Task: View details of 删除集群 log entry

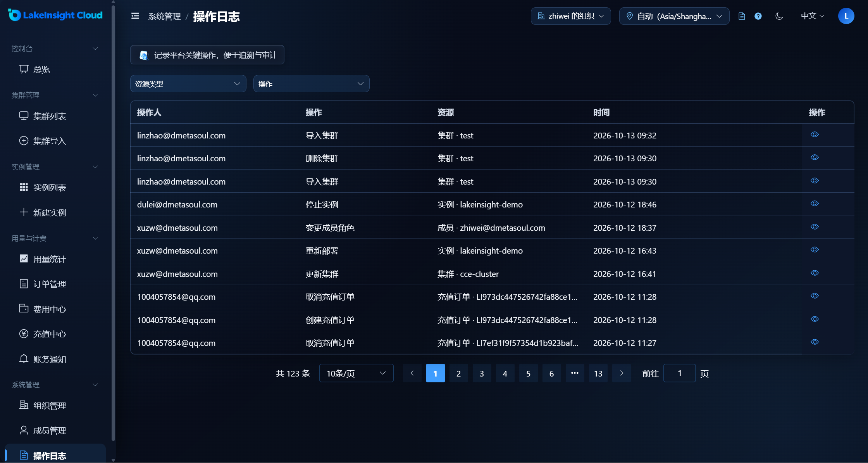Action: pos(815,157)
